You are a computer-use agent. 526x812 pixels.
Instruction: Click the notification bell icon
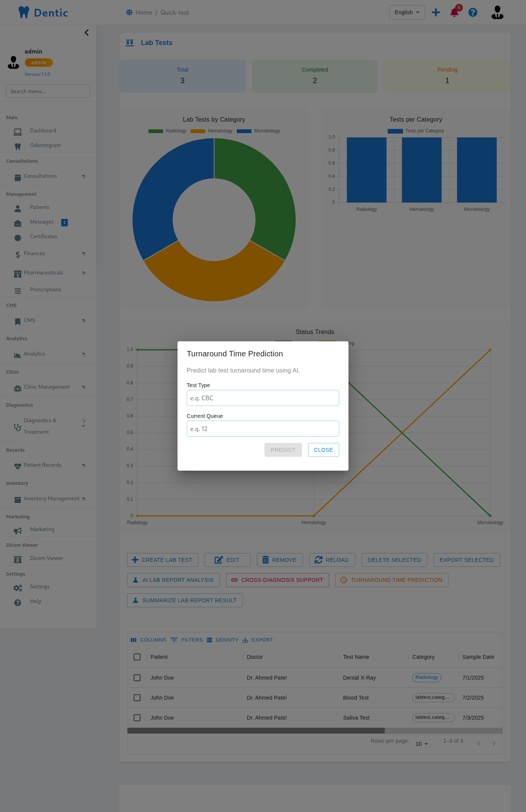pyautogui.click(x=454, y=13)
